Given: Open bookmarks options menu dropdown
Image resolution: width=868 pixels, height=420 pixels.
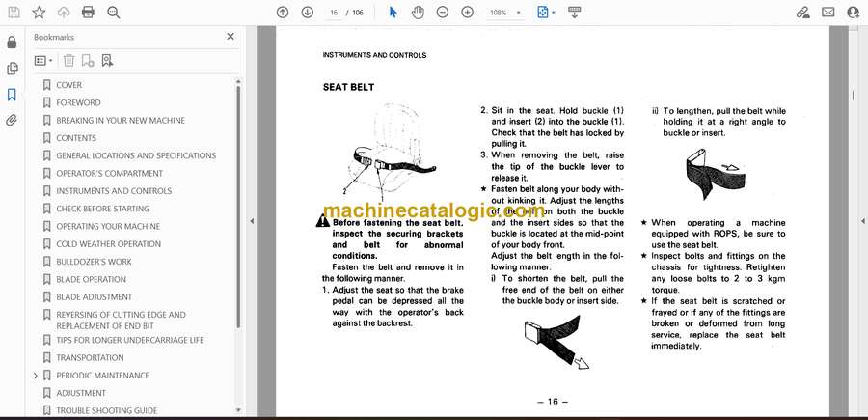Looking at the screenshot, I should [x=43, y=61].
